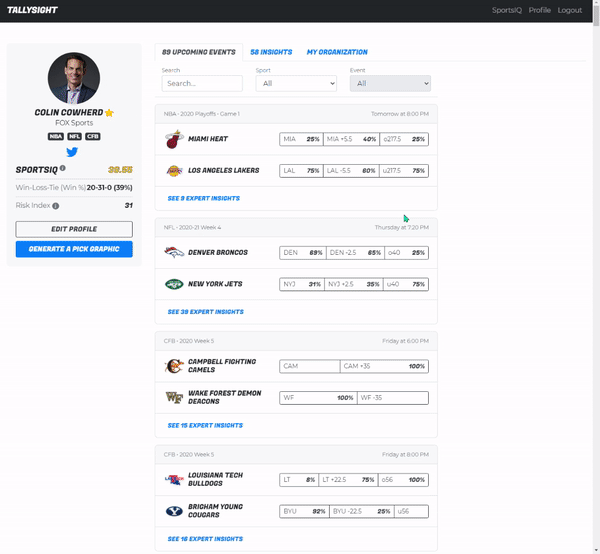Select the MIA +5.5 spread pick

[x=351, y=139]
